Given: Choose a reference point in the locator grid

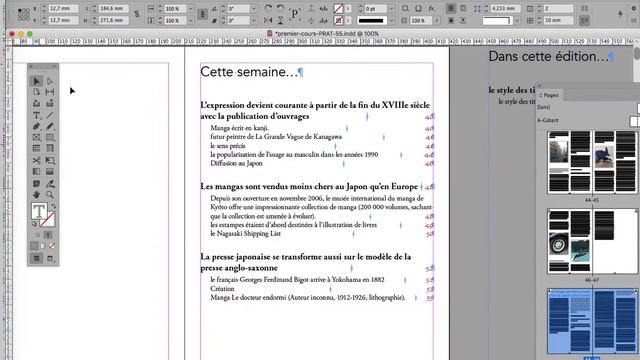Looking at the screenshot, I should click(23, 14).
